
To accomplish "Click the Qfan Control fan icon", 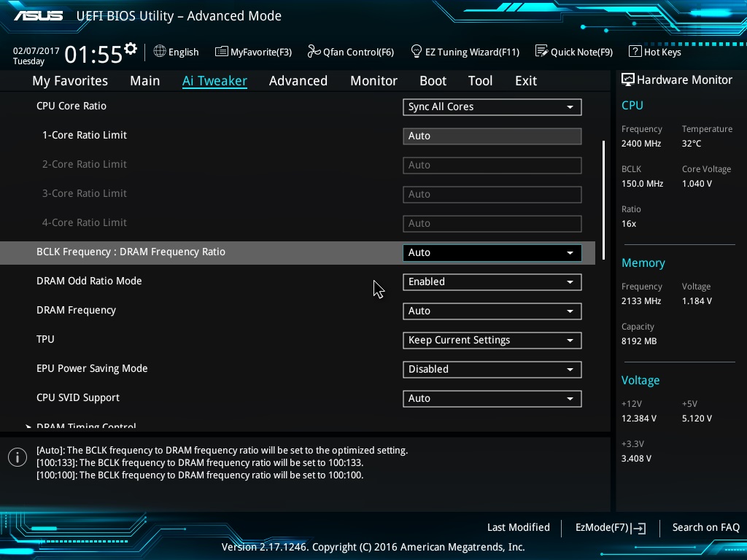I will (x=314, y=51).
